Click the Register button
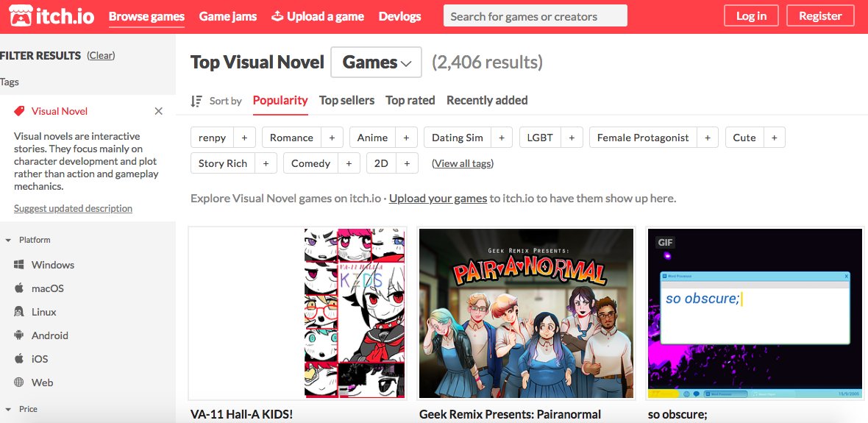This screenshot has height=423, width=868. click(820, 15)
